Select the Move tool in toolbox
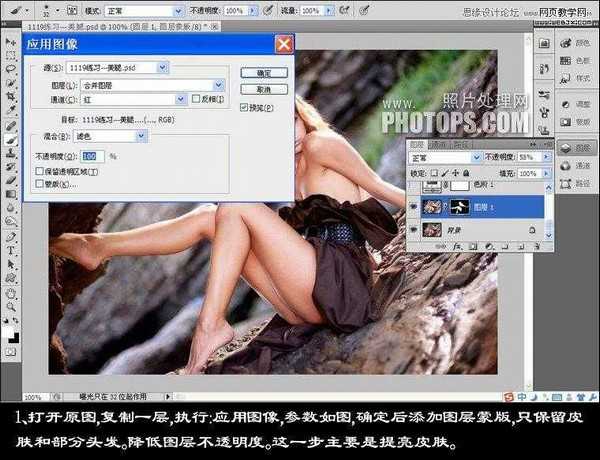The image size is (600, 460). click(12, 43)
